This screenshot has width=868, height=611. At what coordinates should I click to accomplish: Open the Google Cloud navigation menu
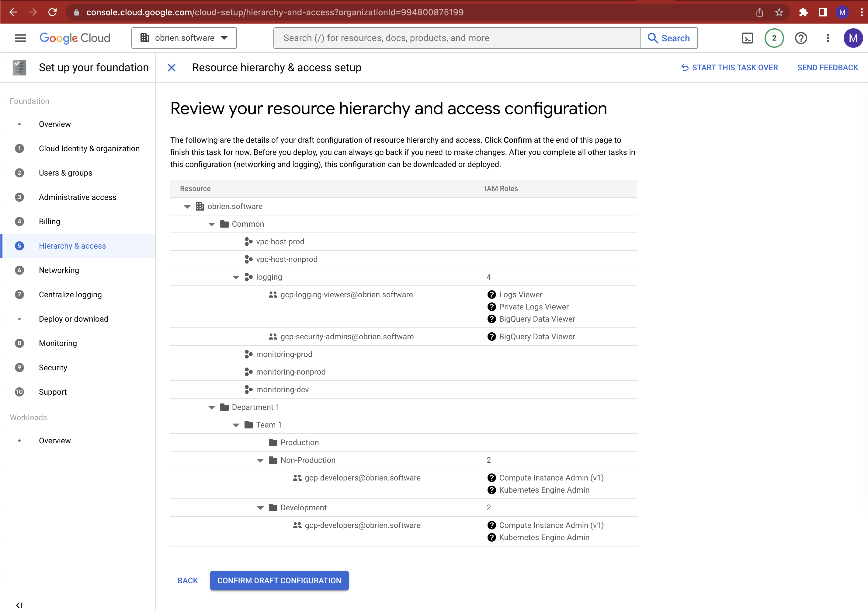[x=20, y=38]
